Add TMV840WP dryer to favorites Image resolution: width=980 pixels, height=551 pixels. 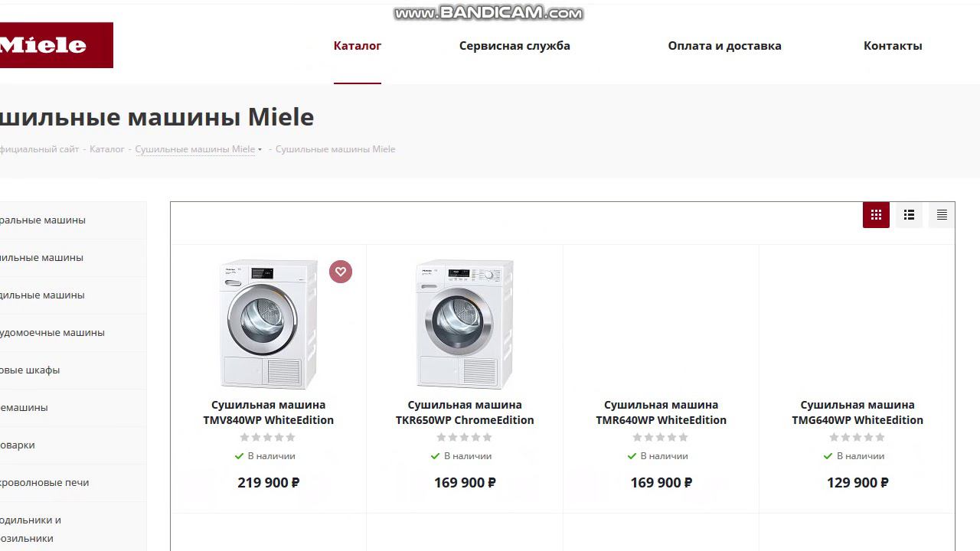coord(341,272)
